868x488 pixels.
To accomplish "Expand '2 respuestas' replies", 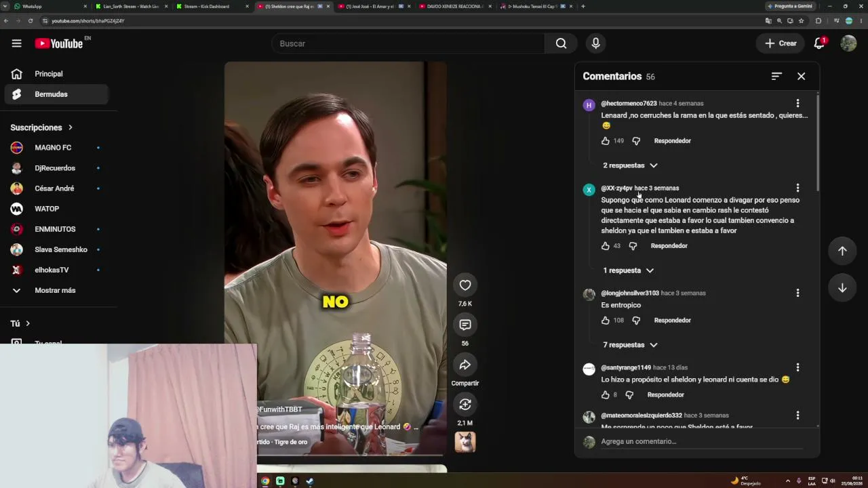I will coord(630,165).
